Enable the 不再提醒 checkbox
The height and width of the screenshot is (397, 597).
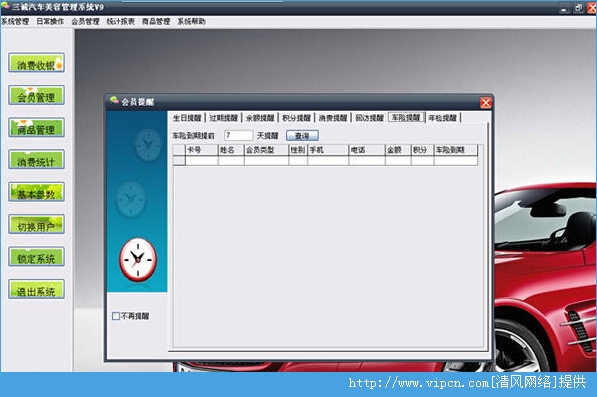116,316
